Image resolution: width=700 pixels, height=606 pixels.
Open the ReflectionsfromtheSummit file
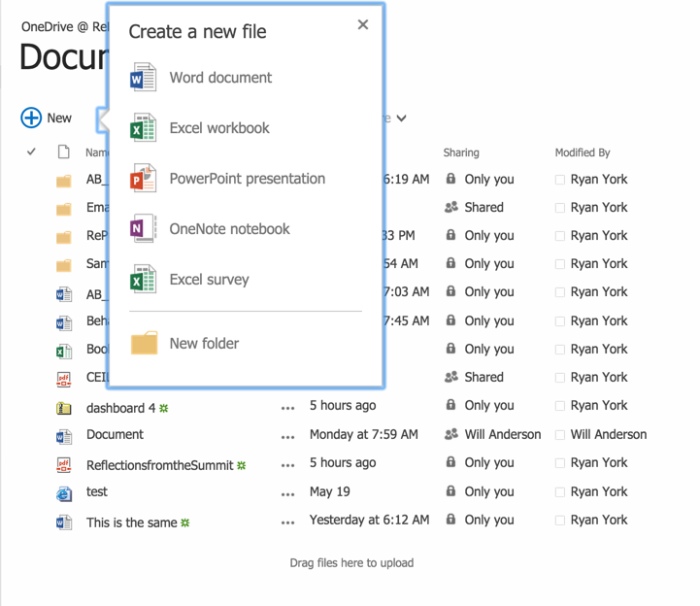[160, 465]
